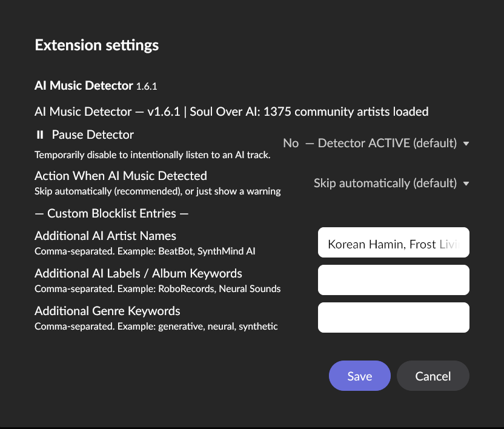Click the Custom Blocklist Entries section header
The height and width of the screenshot is (429, 504).
pos(111,213)
